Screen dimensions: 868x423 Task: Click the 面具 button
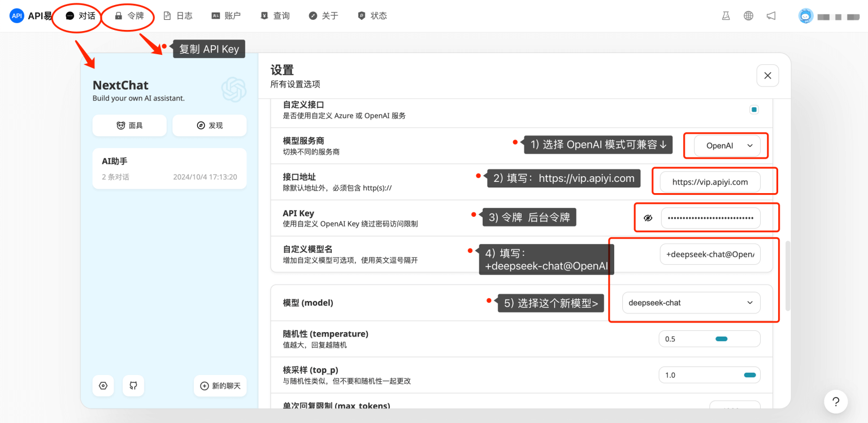[x=129, y=125]
